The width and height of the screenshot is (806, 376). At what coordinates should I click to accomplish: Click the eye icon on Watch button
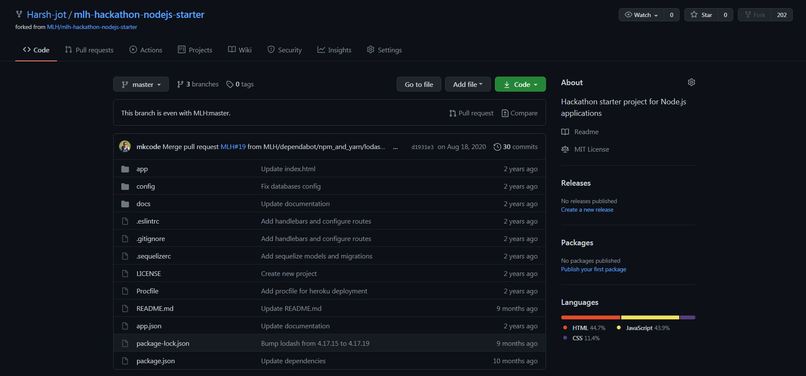628,15
